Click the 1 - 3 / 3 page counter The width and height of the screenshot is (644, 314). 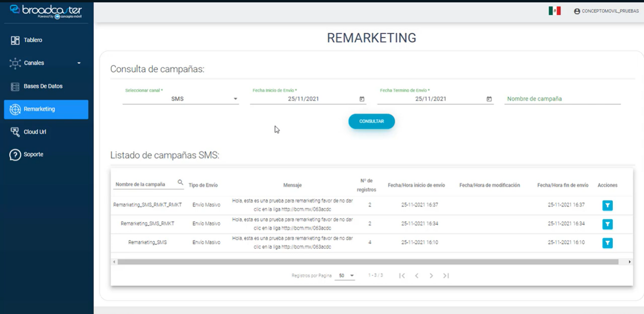pos(376,275)
